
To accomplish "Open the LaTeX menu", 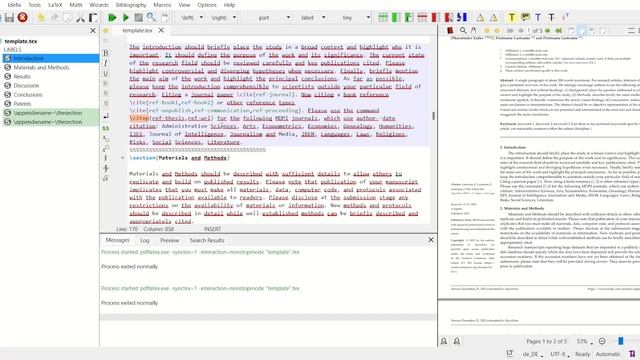I will 55,5.
